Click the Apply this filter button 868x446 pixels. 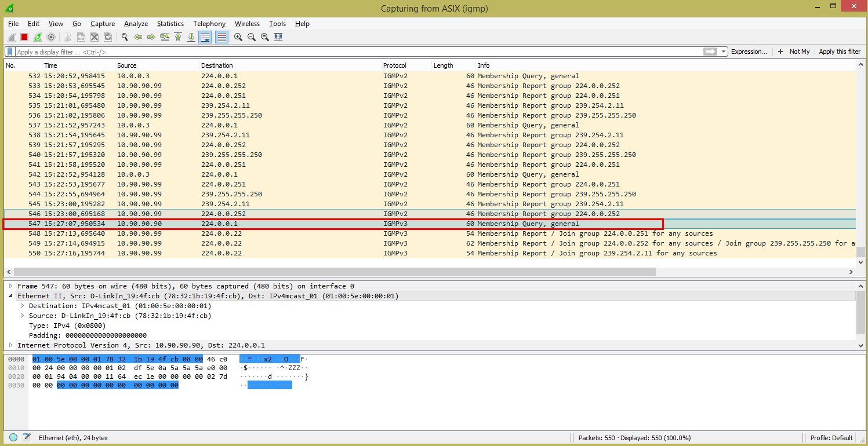click(x=840, y=52)
